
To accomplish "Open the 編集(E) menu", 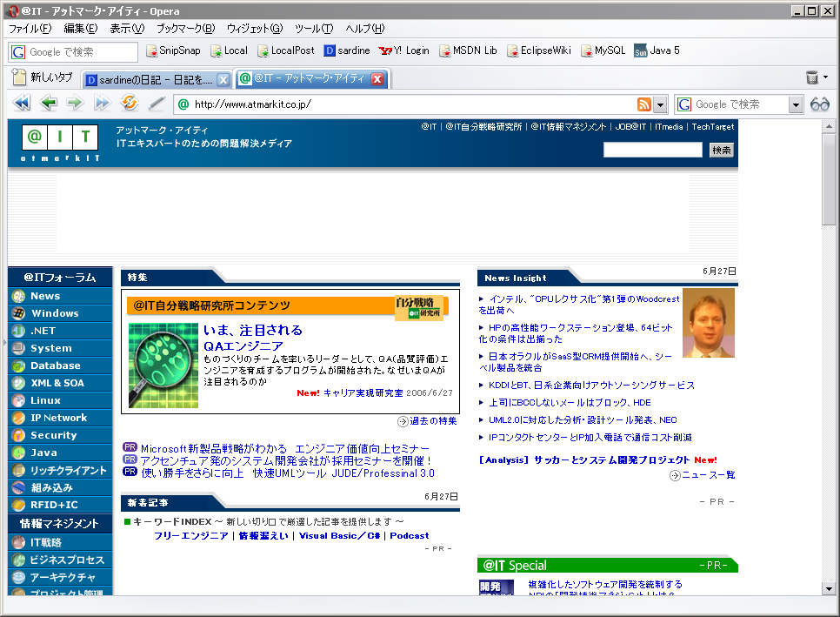I will (x=80, y=29).
